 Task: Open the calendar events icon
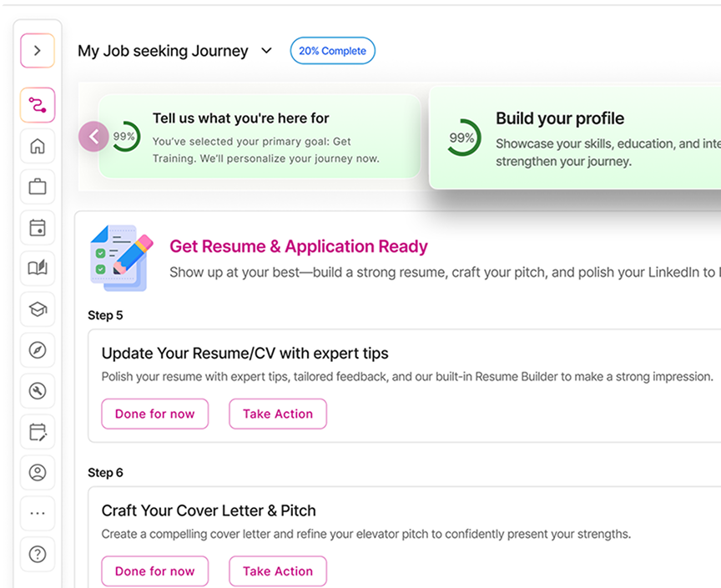38,228
